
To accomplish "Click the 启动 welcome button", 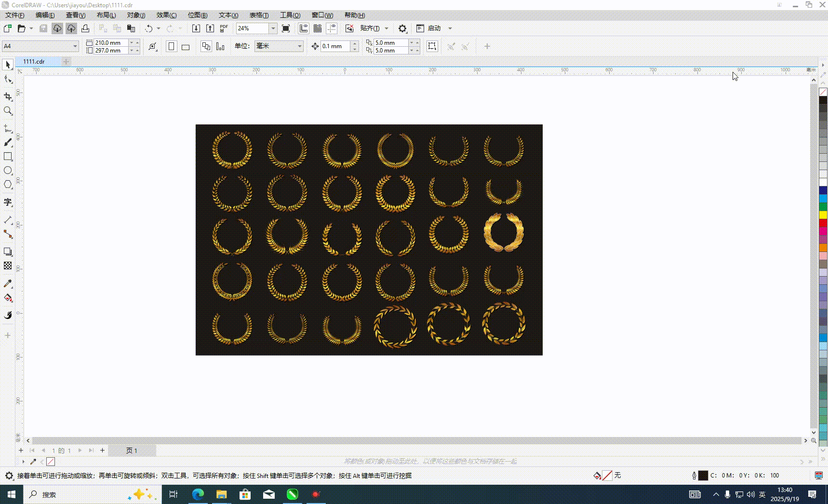I will (429, 28).
